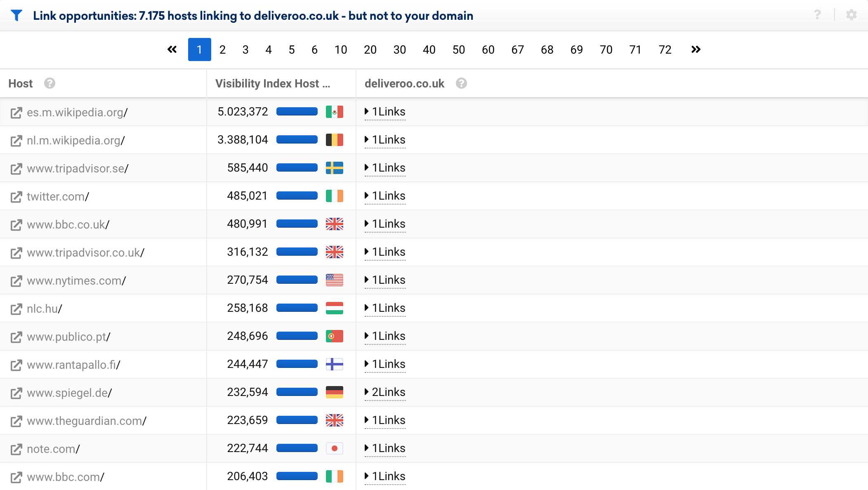Expand 1Links for nl.m.wikipedia.org
868x490 pixels.
385,140
